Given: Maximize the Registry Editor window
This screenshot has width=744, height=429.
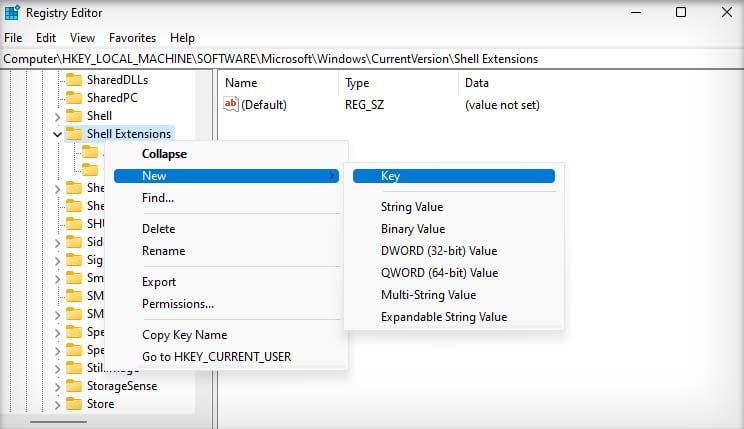Looking at the screenshot, I should pyautogui.click(x=681, y=12).
